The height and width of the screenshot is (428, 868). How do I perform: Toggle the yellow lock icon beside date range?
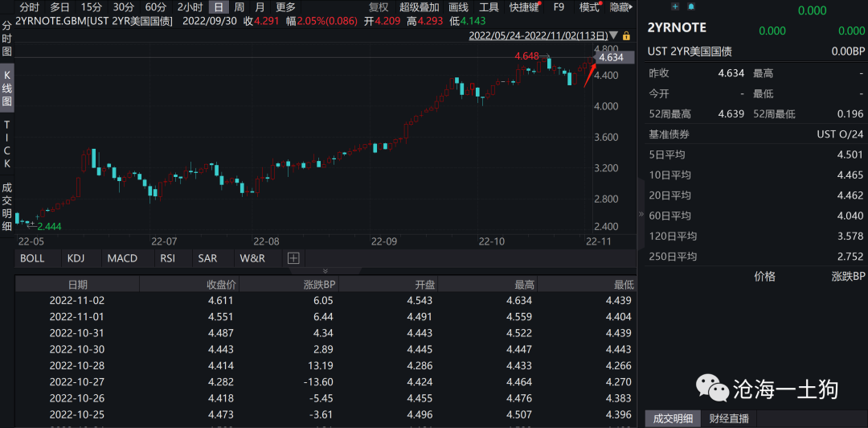pos(626,35)
